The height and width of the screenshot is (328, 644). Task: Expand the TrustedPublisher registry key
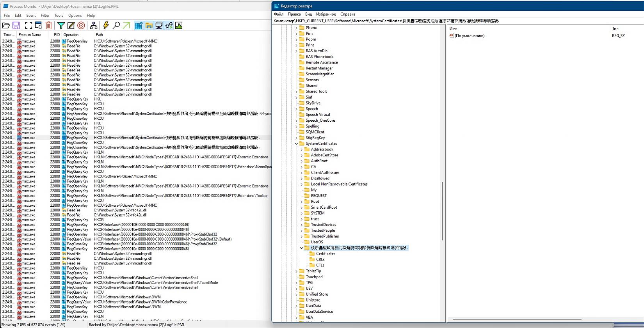click(301, 236)
